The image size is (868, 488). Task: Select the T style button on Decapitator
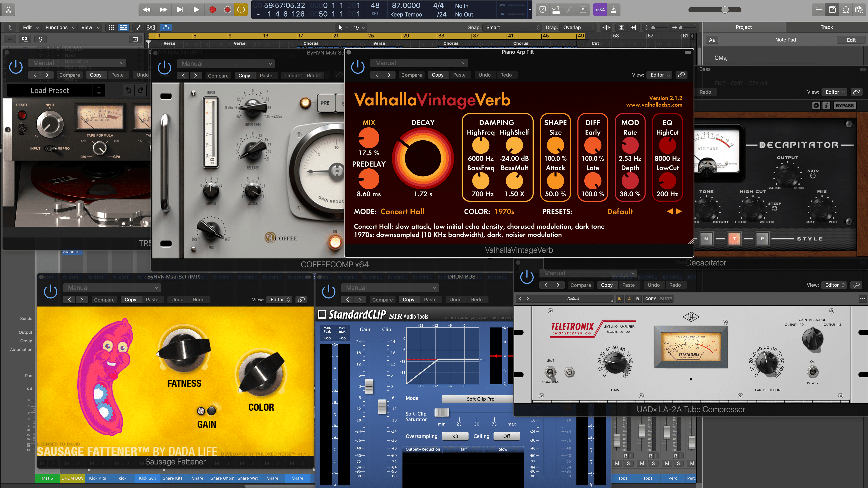(734, 239)
